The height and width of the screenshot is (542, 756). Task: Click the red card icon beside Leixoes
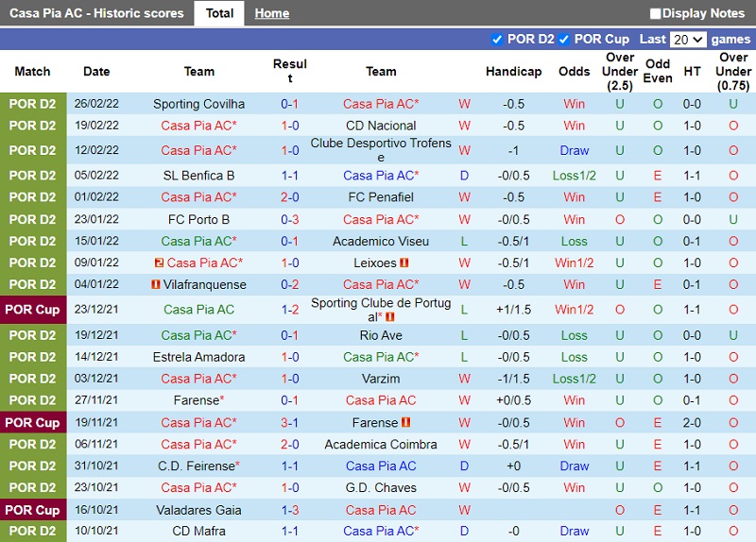[x=404, y=263]
